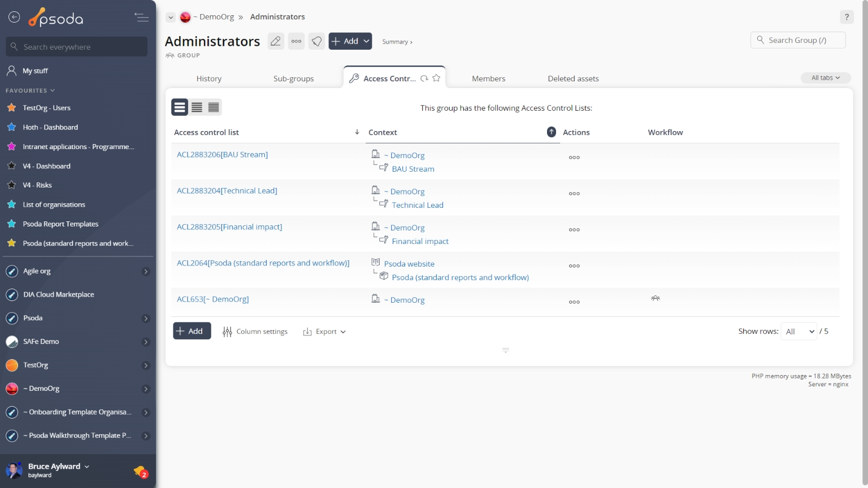Click Bruce Aylward's avatar picture
The image size is (868, 488).
(x=14, y=470)
